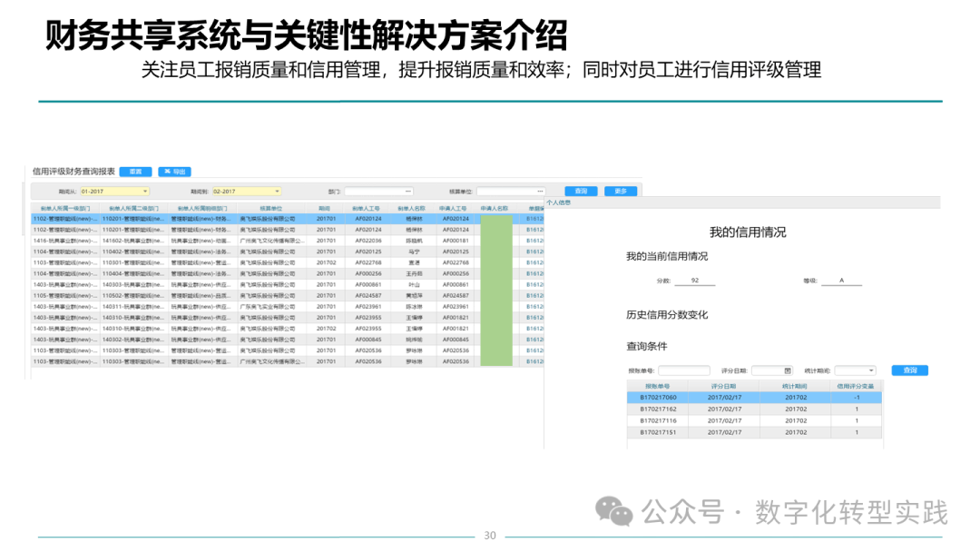Viewport: 980px width, 552px height.
Task: Click the 申请人工号 column header
Action: pos(454,208)
